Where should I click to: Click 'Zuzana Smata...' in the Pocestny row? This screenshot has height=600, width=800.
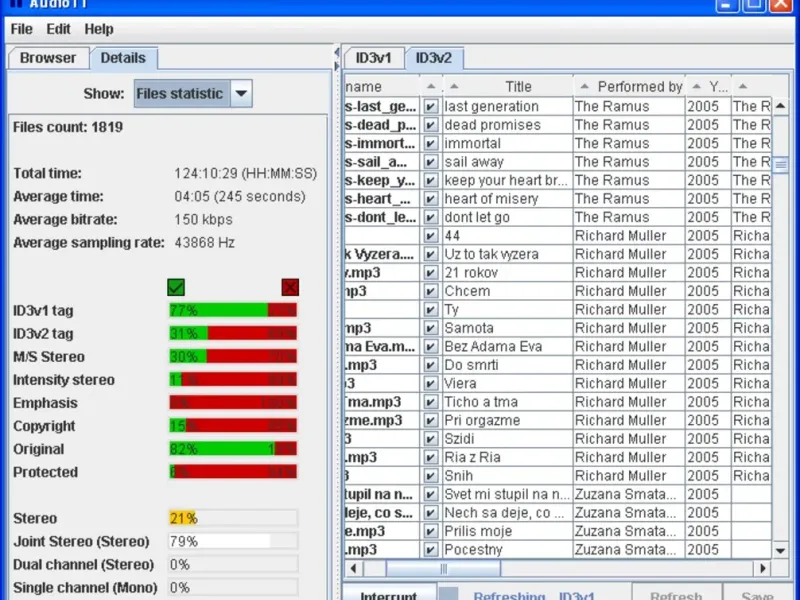pyautogui.click(x=629, y=549)
